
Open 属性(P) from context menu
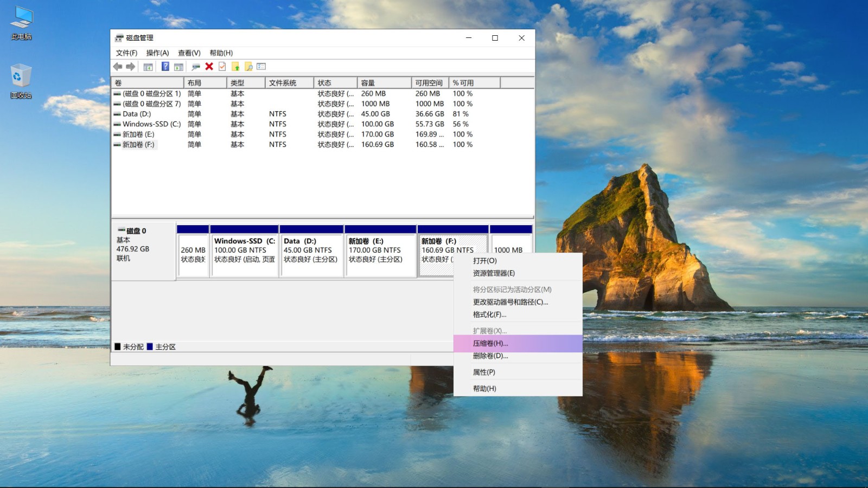[518, 373]
